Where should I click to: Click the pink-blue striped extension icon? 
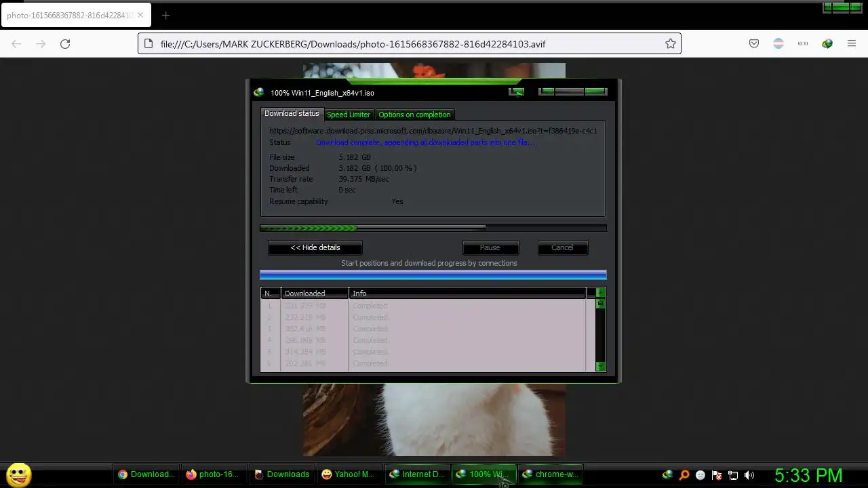pyautogui.click(x=778, y=44)
